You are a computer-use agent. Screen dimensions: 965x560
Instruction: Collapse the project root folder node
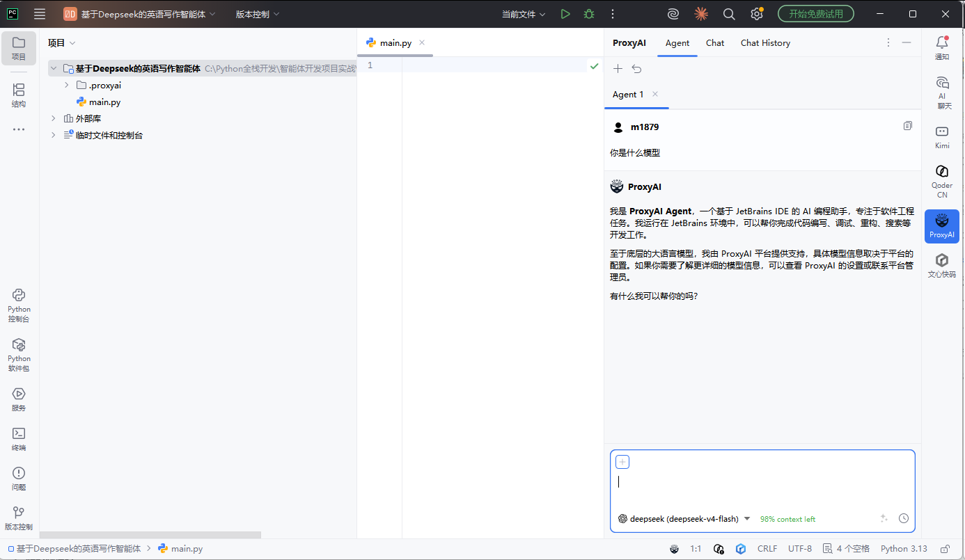tap(53, 68)
